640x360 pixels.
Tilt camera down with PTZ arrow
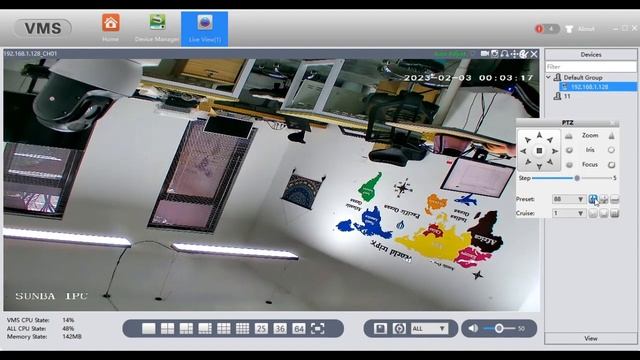(539, 167)
